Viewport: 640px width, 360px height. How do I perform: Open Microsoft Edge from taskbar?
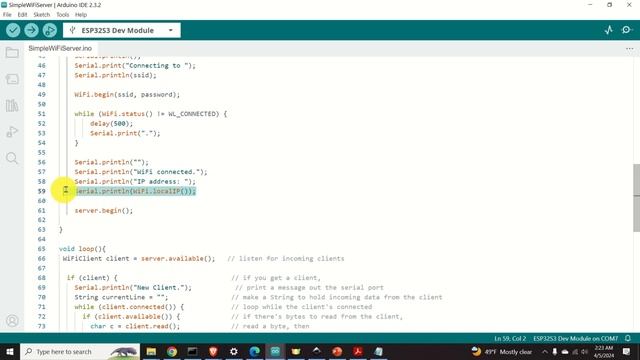click(x=255, y=351)
